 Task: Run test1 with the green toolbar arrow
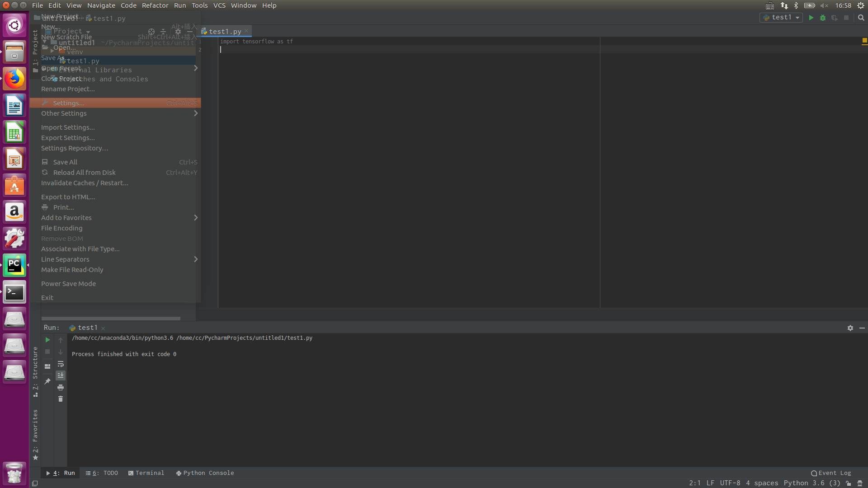coord(811,18)
